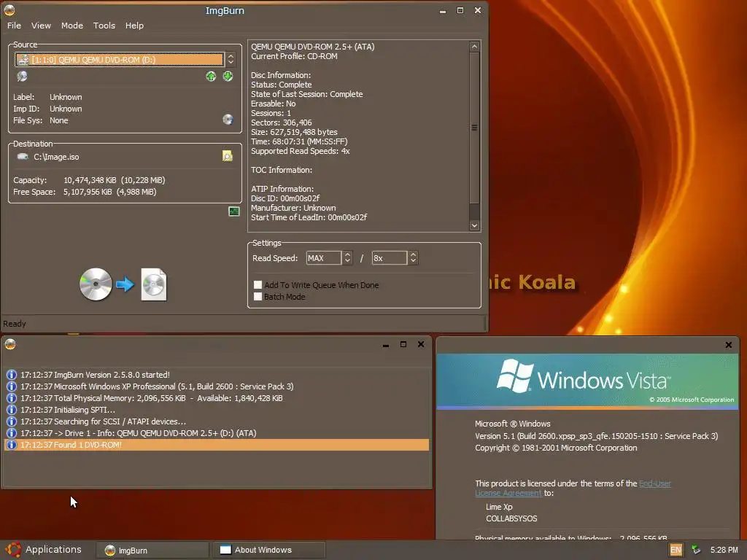Click the MAX read speed combo box
This screenshot has width=747, height=560.
tap(323, 258)
